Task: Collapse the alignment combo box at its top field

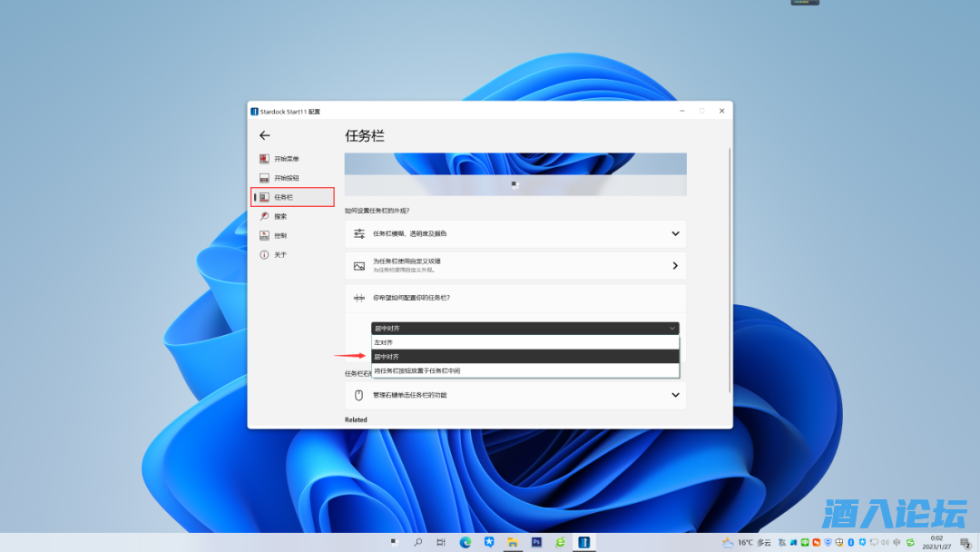Action: tap(524, 329)
